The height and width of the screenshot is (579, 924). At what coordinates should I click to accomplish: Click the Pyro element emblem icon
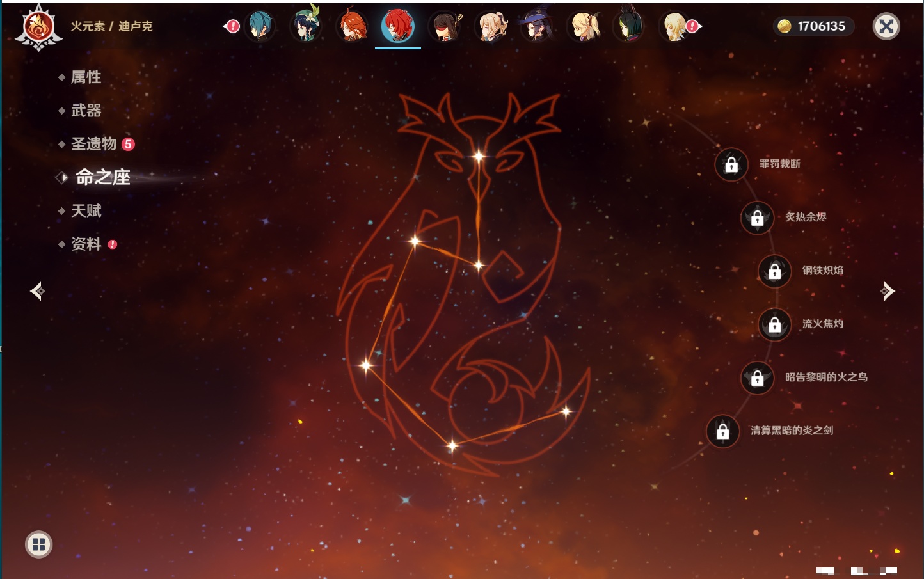(x=38, y=27)
